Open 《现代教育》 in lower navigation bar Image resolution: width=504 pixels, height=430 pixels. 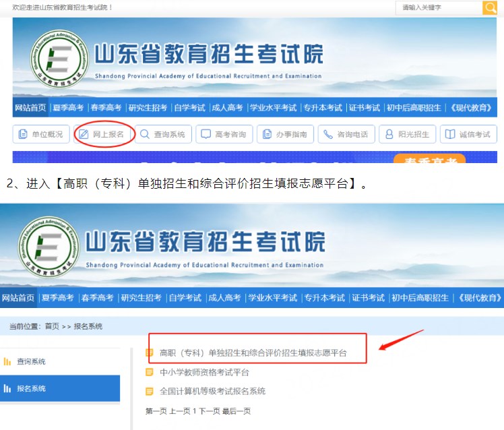pos(480,298)
